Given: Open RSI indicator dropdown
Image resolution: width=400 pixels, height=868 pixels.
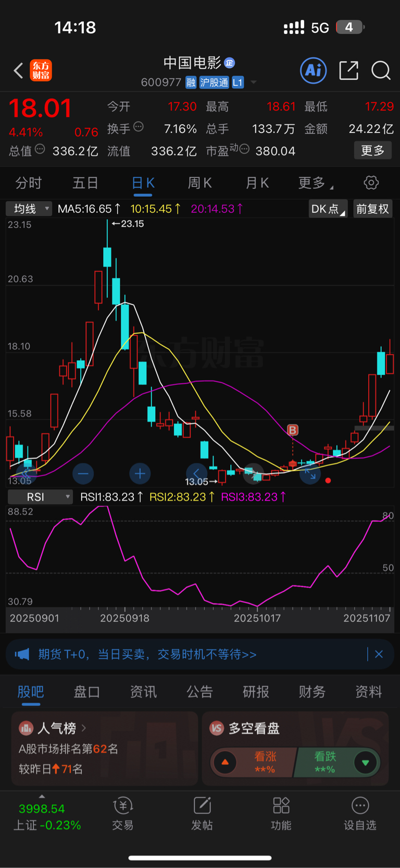Looking at the screenshot, I should coord(40,497).
